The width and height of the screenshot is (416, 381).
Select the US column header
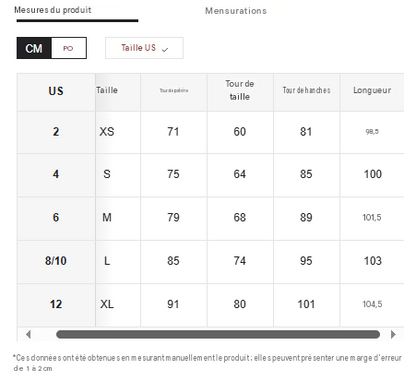(56, 91)
